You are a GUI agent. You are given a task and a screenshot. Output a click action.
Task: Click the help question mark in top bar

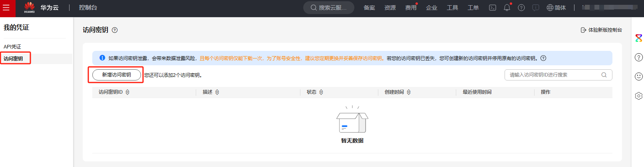521,8
